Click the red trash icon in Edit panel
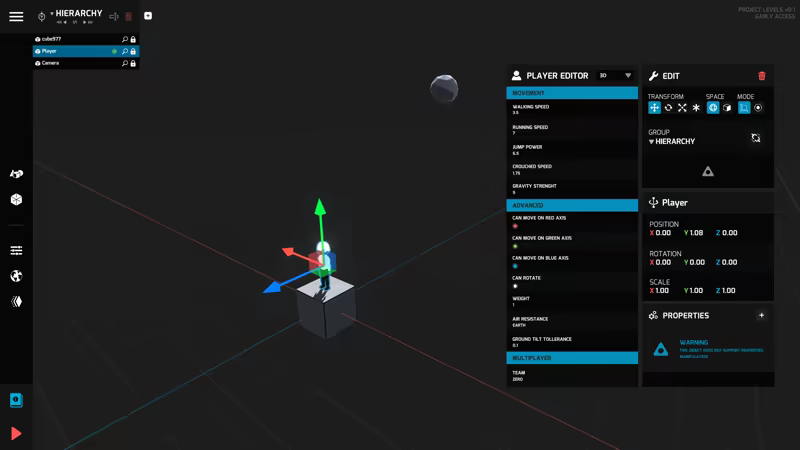 [x=762, y=76]
